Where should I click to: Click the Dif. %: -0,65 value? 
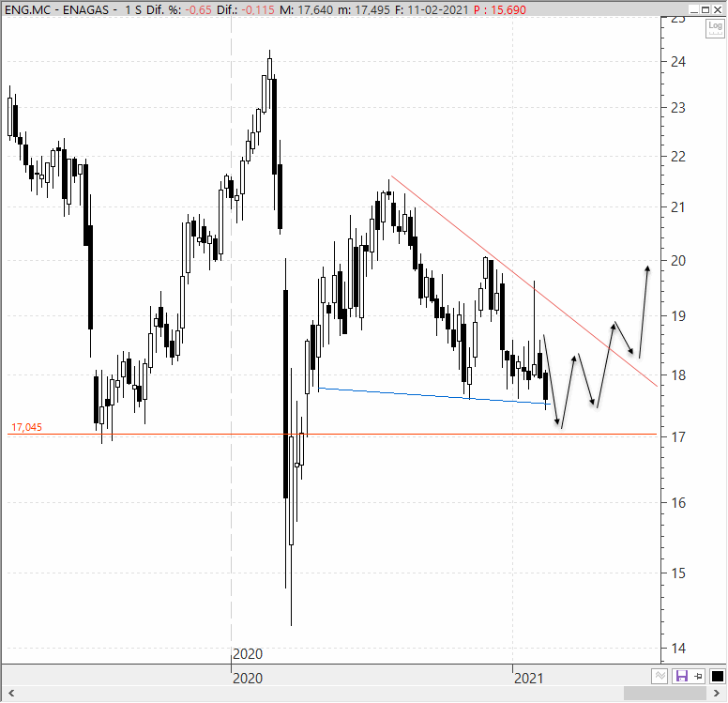pos(179,9)
